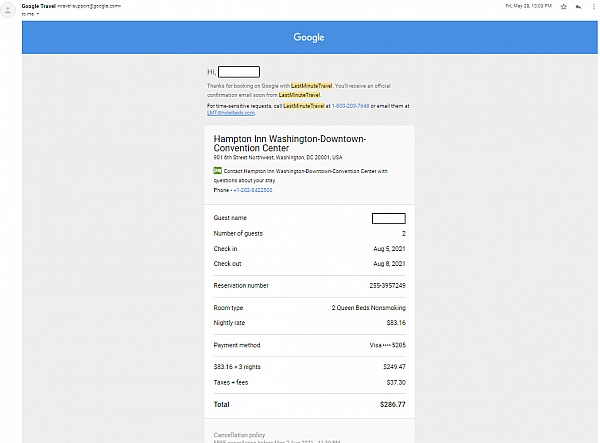Click the $249.47 three nights subtotal
The image size is (600, 443).
394,366
